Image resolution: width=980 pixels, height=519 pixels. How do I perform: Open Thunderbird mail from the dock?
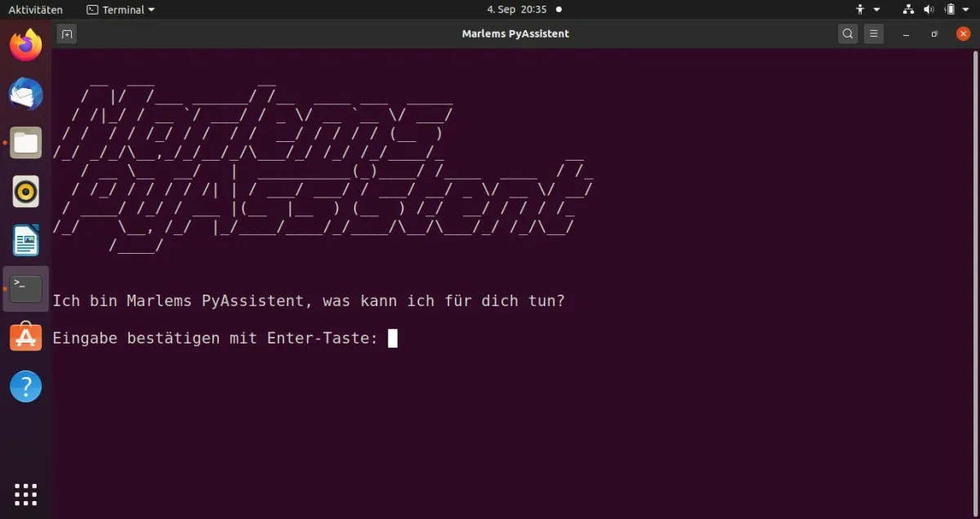pyautogui.click(x=25, y=94)
